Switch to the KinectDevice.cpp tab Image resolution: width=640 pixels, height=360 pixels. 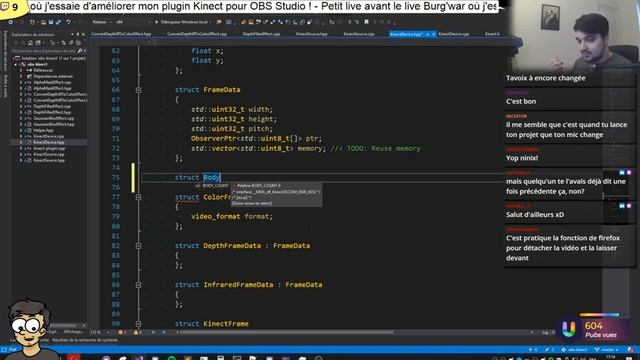coord(453,34)
